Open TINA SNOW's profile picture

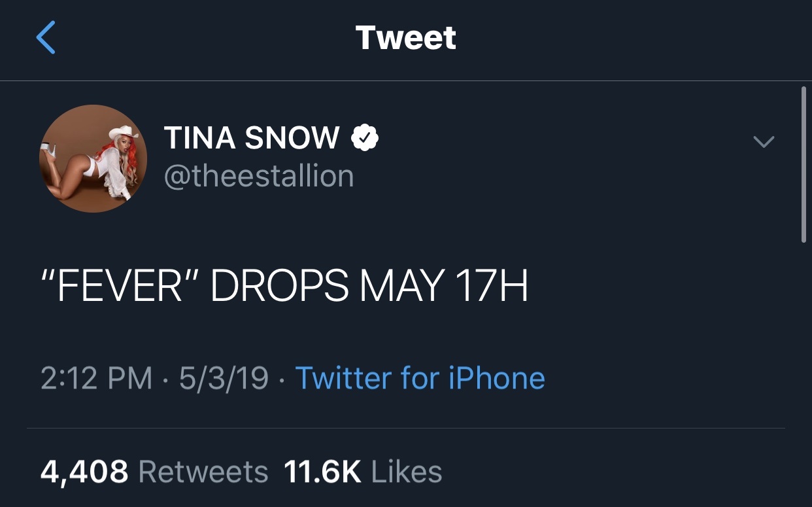coord(93,158)
